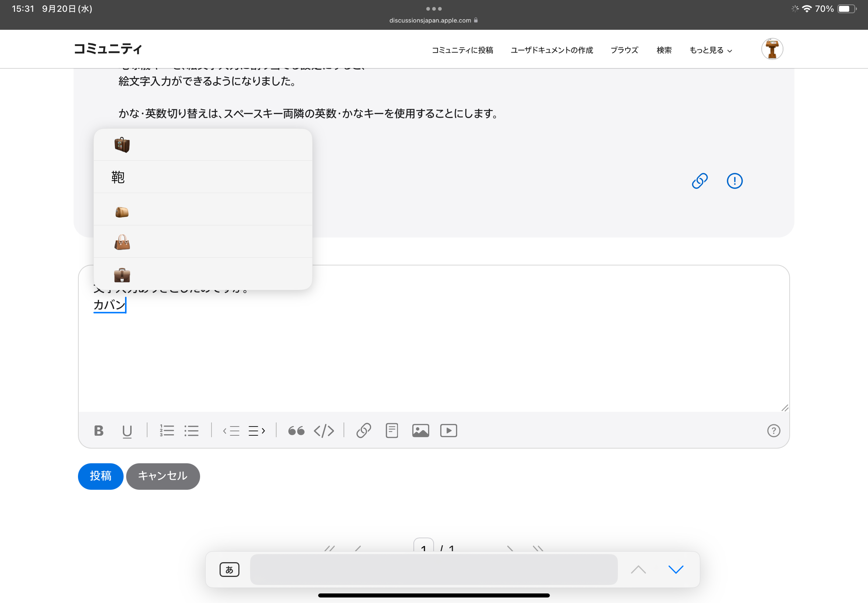Open the ブラウズ menu item
This screenshot has height=603, width=868.
[x=624, y=50]
